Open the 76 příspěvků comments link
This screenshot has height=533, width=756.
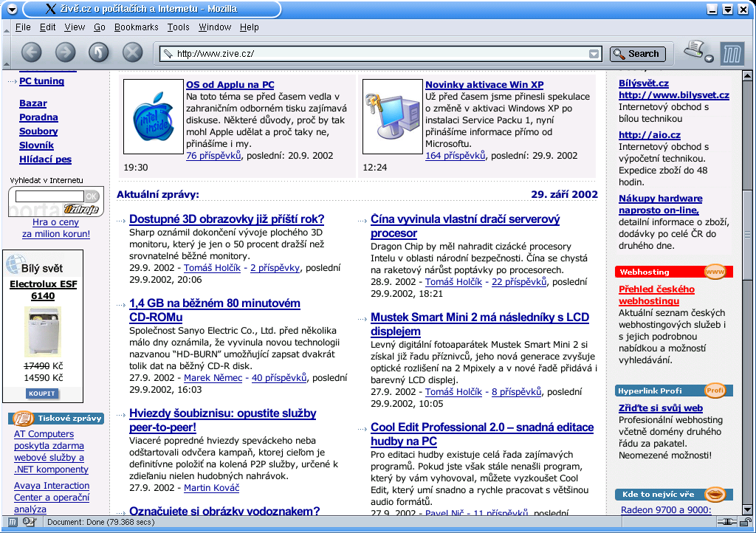[x=213, y=156]
